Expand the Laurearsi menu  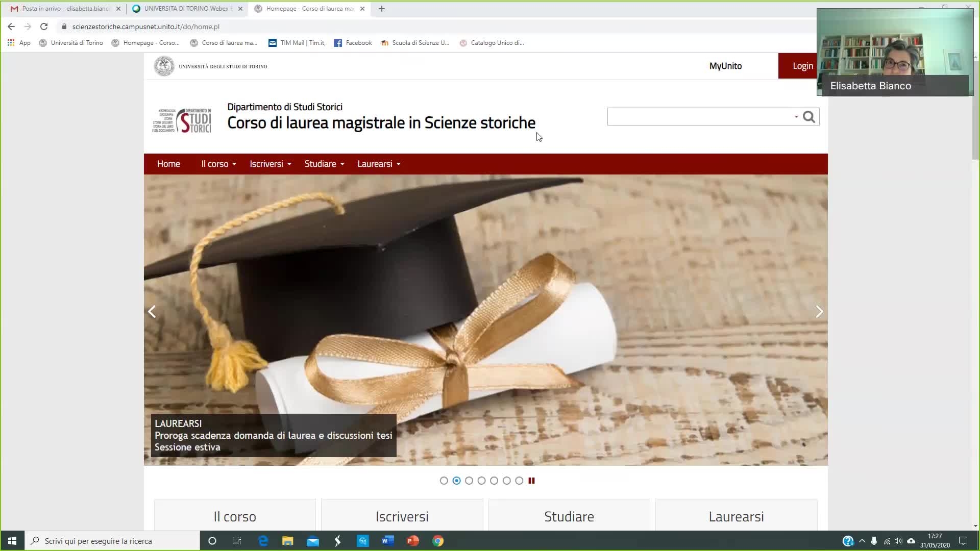(x=379, y=164)
